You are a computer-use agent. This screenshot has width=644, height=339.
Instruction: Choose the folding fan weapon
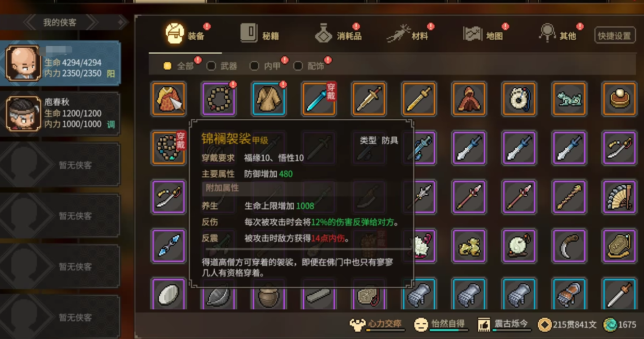[x=619, y=197]
